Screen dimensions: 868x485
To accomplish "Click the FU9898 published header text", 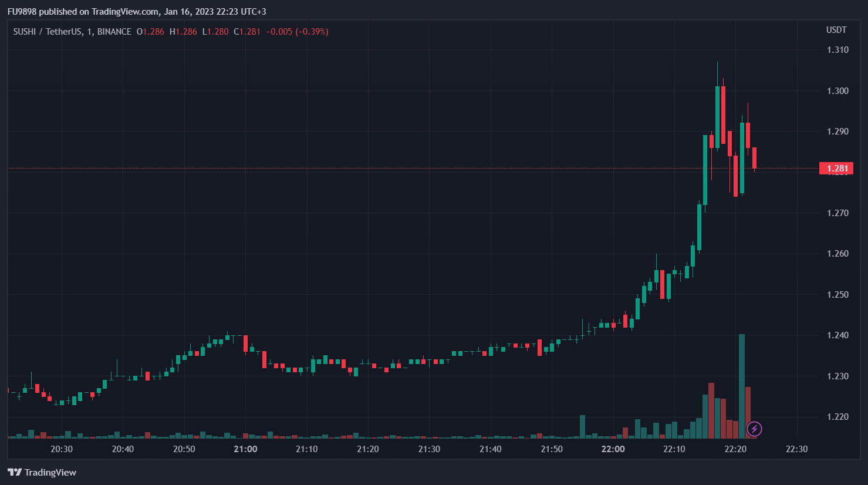I will point(137,11).
